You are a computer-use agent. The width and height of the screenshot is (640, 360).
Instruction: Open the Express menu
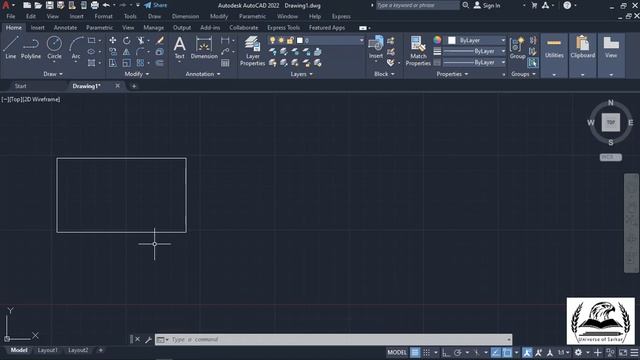tap(341, 16)
